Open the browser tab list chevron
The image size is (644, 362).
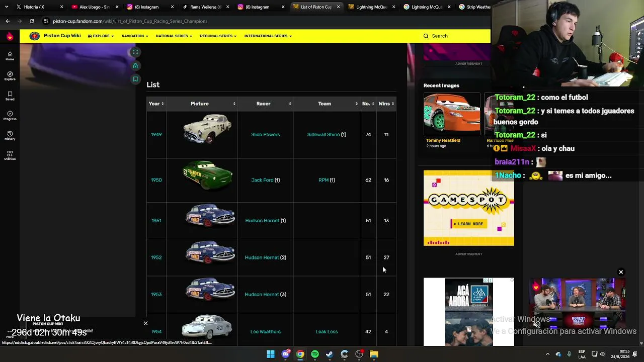(x=7, y=7)
